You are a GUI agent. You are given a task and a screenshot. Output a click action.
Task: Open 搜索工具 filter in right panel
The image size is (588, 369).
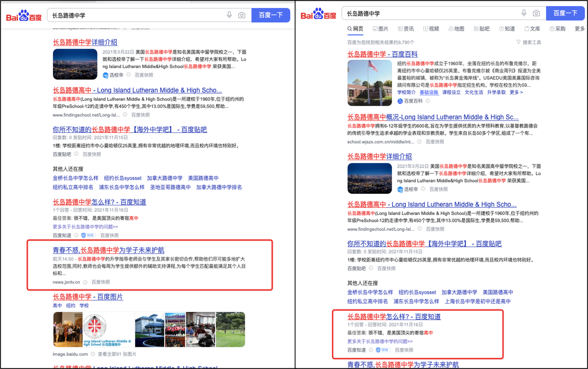click(529, 42)
